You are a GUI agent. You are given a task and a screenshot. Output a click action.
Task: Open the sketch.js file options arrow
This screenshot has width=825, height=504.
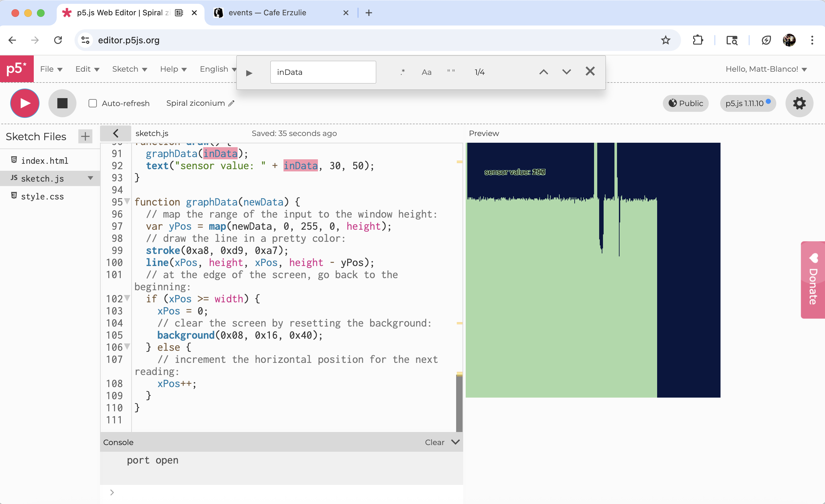point(90,178)
